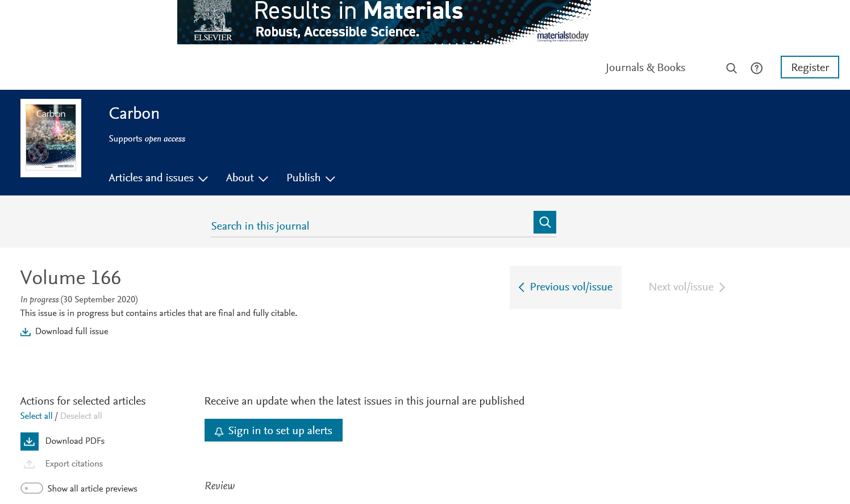Viewport: 850px width, 504px height.
Task: Click Sign in to set up alerts
Action: pyautogui.click(x=273, y=430)
